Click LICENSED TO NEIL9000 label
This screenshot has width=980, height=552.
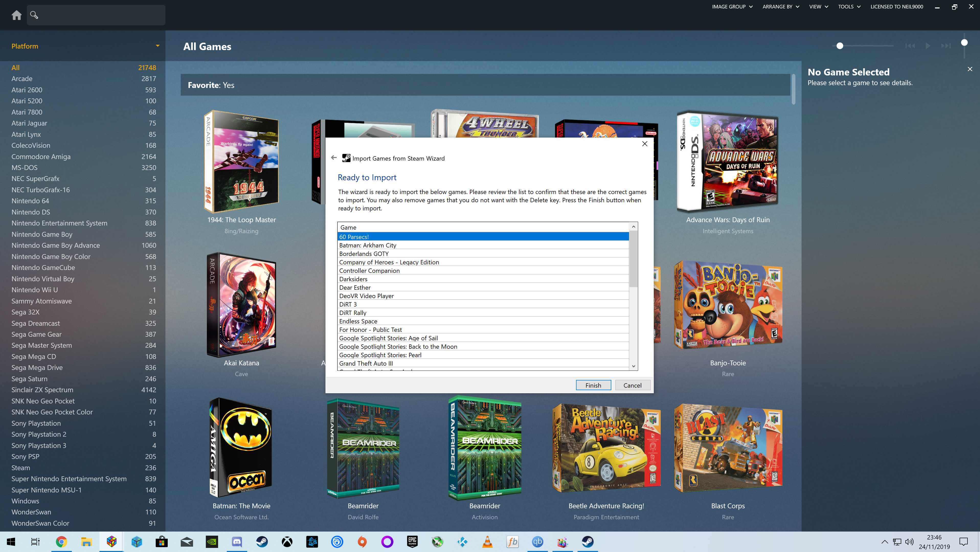pos(897,6)
